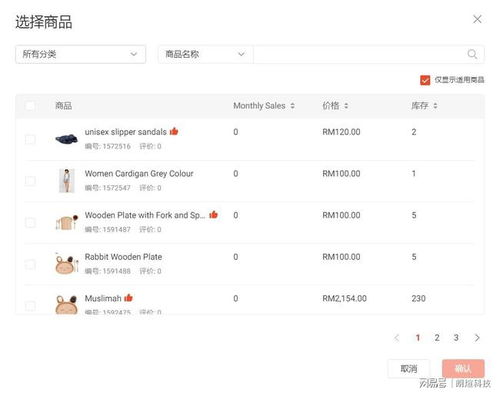
Task: Select the Wooden Plate with Fork checkbox
Action: [30, 223]
